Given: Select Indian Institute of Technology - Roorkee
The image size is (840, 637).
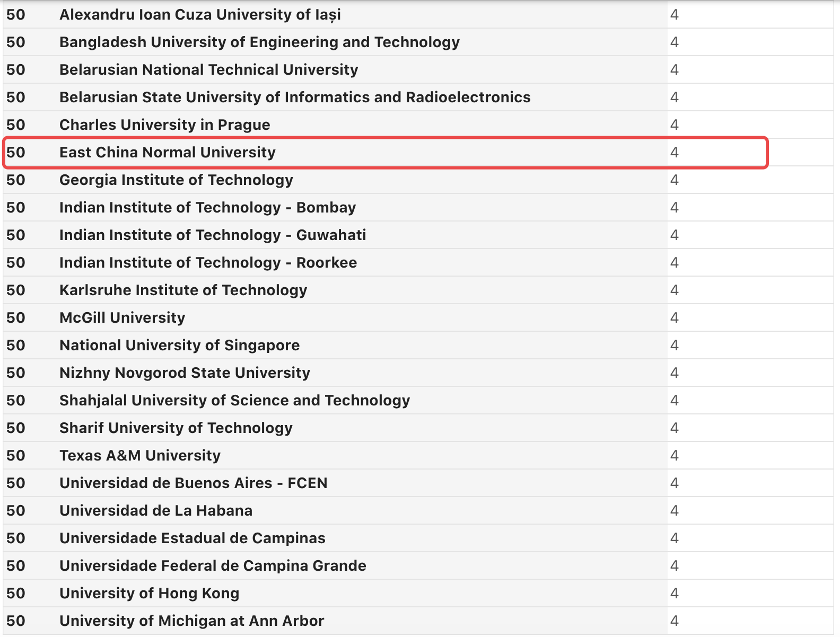Looking at the screenshot, I should pos(208,263).
